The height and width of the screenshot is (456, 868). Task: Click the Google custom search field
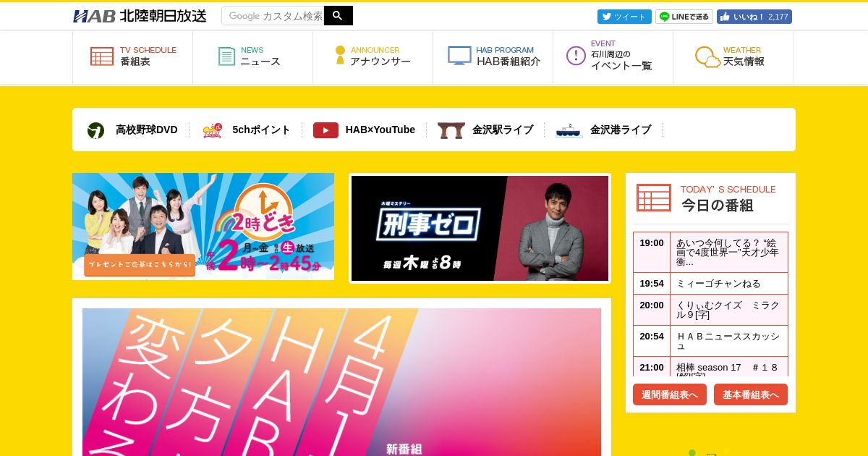[273, 15]
